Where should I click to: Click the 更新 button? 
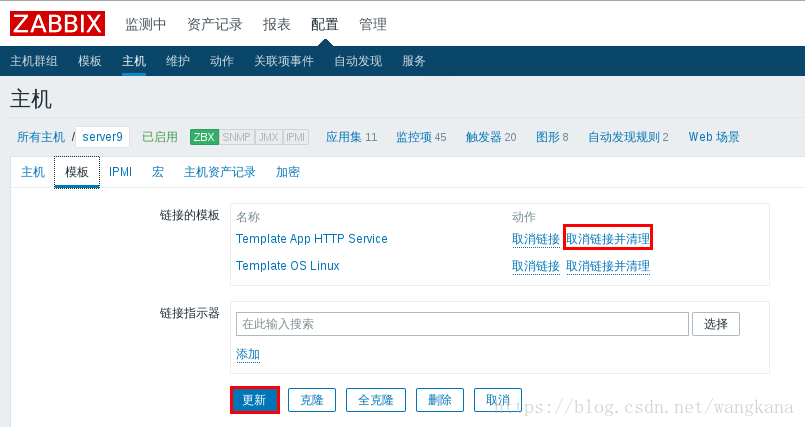pyautogui.click(x=255, y=400)
